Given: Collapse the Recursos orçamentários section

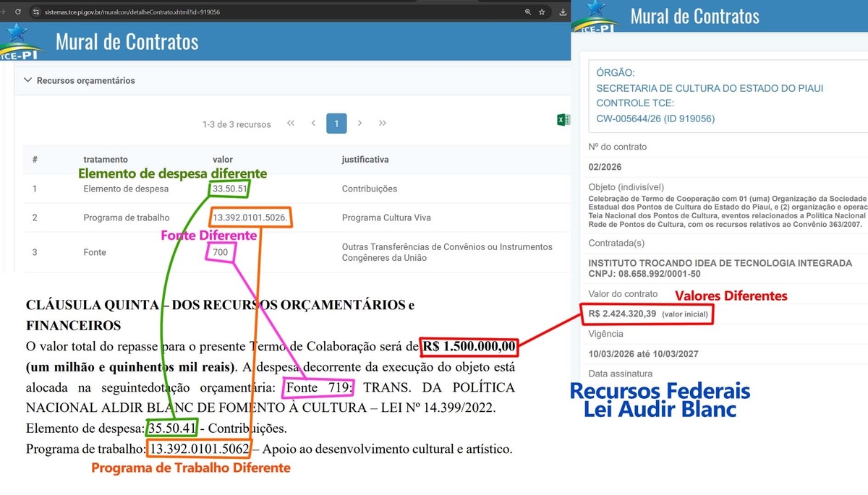Looking at the screenshot, I should (28, 80).
